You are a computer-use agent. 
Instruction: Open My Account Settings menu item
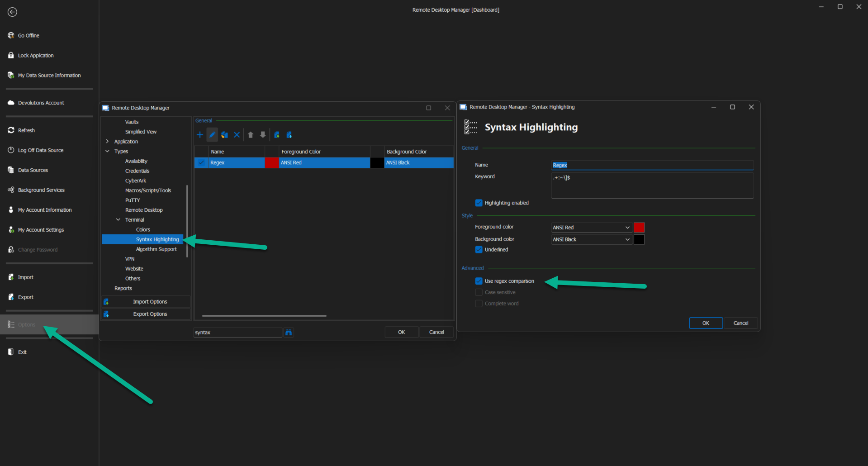(41, 230)
